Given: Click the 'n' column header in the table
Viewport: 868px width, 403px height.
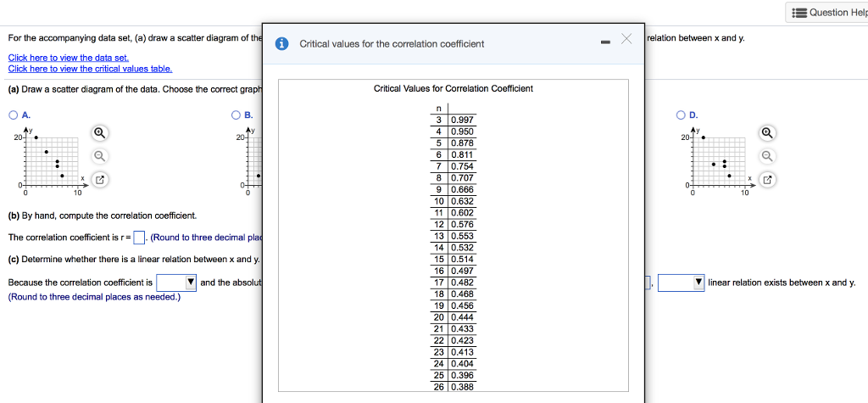Looking at the screenshot, I should [439, 108].
